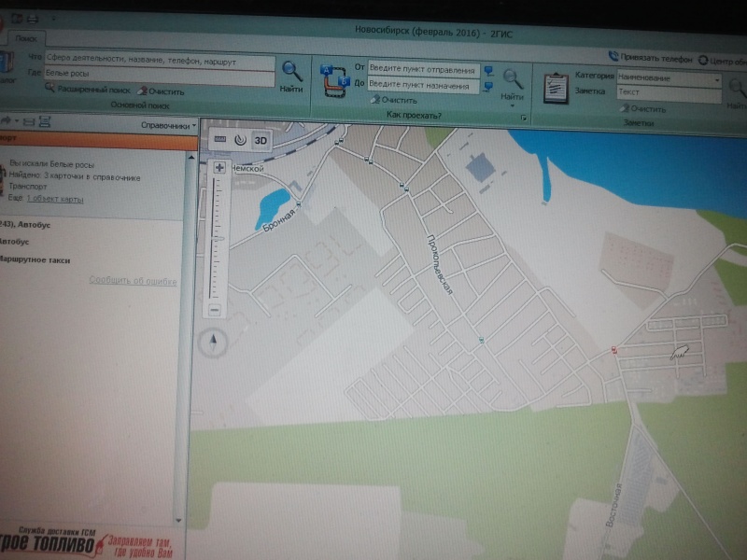The width and height of the screenshot is (747, 560).
Task: Click the compass north indicator on map
Action: [x=215, y=342]
